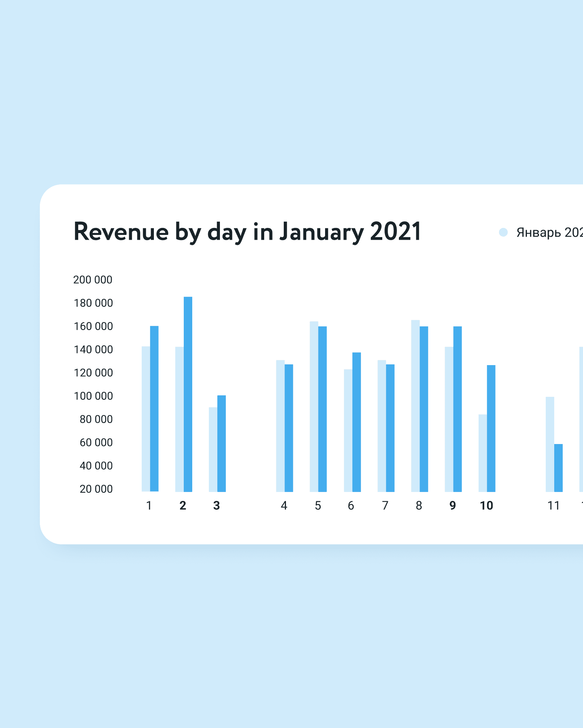583x728 pixels.
Task: Select the bold x-axis label for day 2
Action: [183, 505]
